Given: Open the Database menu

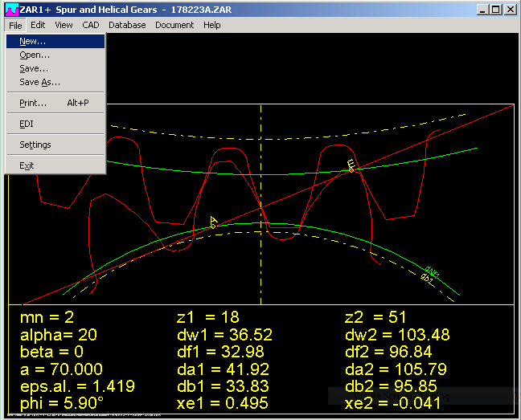Looking at the screenshot, I should coord(127,25).
